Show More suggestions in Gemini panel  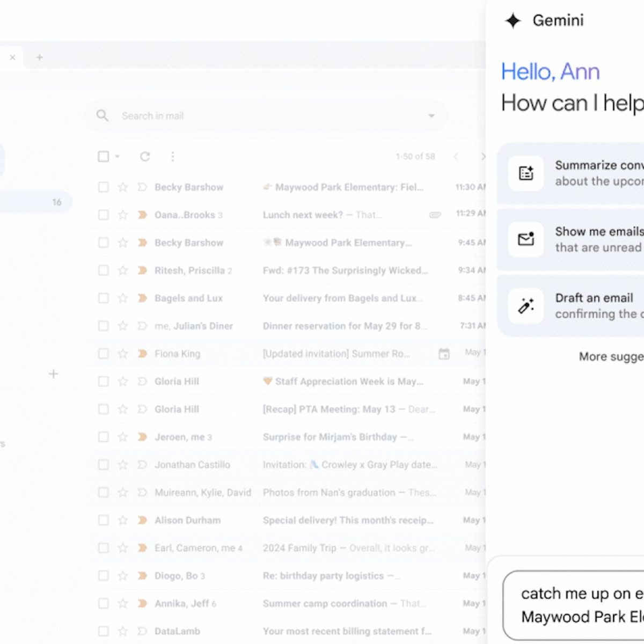[611, 357]
